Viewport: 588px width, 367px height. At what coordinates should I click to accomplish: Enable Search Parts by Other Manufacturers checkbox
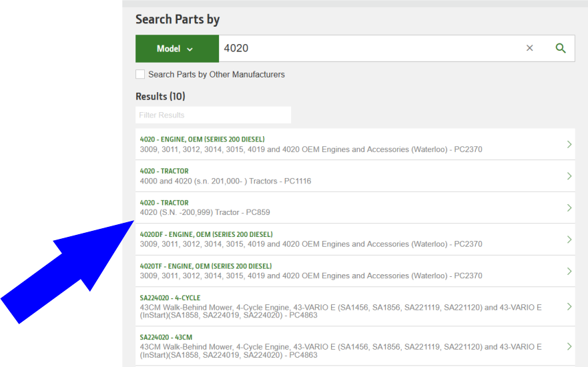coord(140,74)
